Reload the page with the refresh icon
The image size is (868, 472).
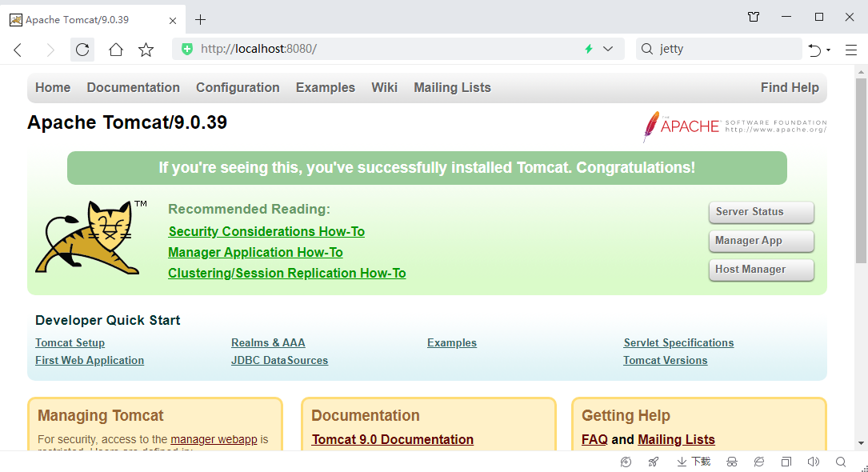tap(82, 50)
